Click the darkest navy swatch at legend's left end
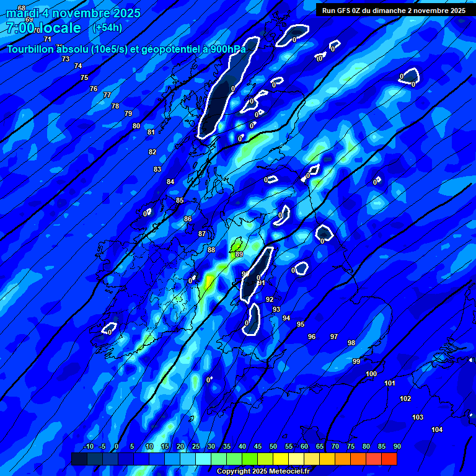The height and width of the screenshot is (476, 476). 79,459
